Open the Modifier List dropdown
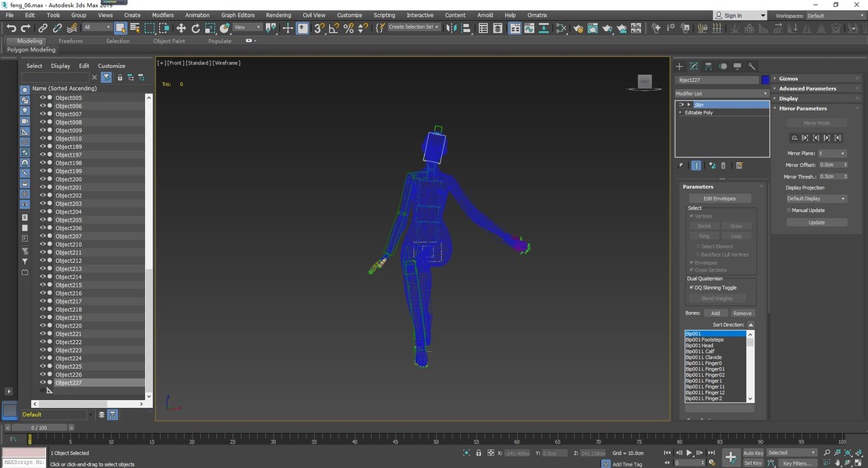 (x=722, y=94)
